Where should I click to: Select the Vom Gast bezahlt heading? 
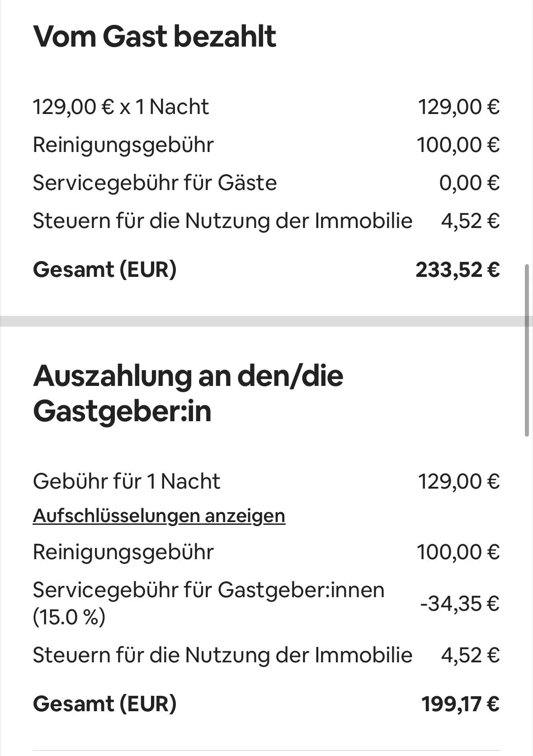pos(155,36)
